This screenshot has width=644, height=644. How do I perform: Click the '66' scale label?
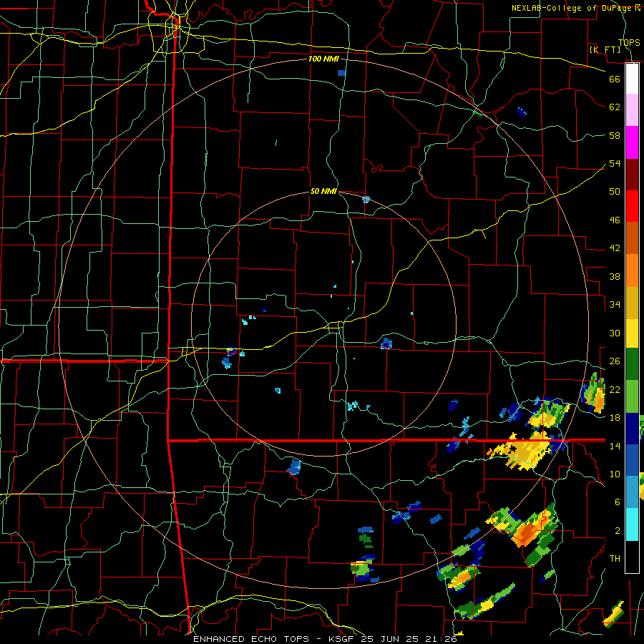tap(615, 79)
